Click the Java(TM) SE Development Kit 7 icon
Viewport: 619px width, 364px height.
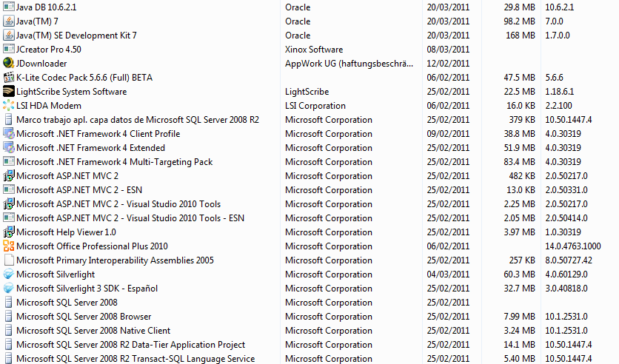click(8, 35)
